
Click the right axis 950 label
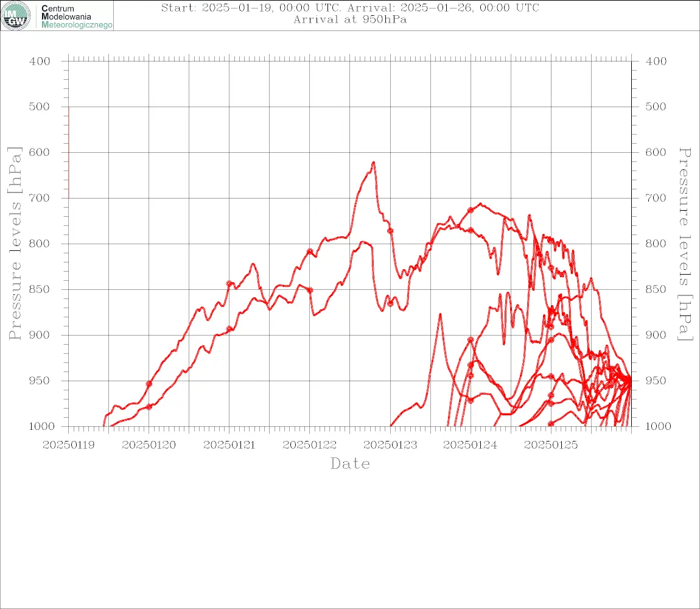(656, 380)
